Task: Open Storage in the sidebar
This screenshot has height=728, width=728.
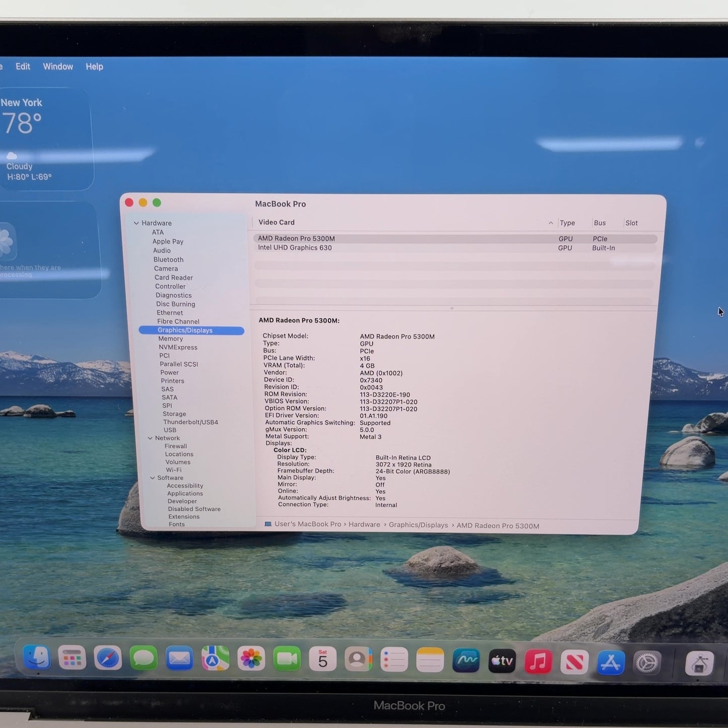Action: (x=174, y=414)
